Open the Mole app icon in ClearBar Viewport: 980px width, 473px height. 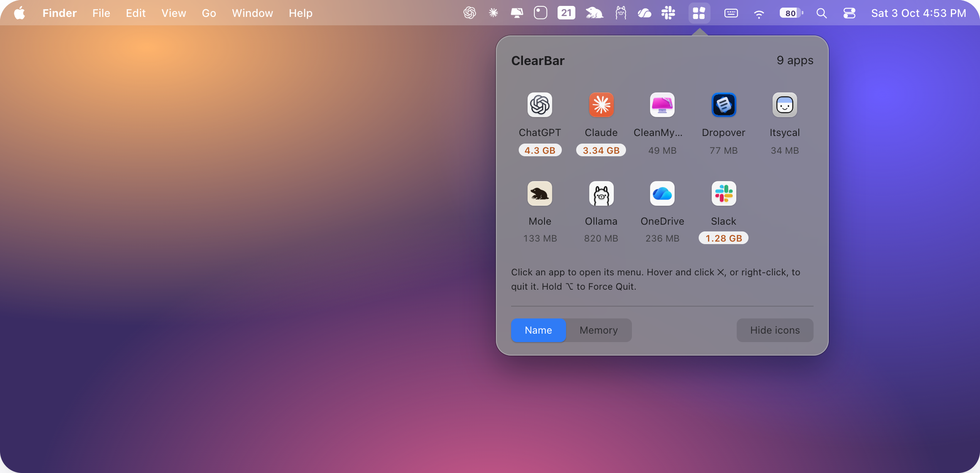tap(540, 193)
